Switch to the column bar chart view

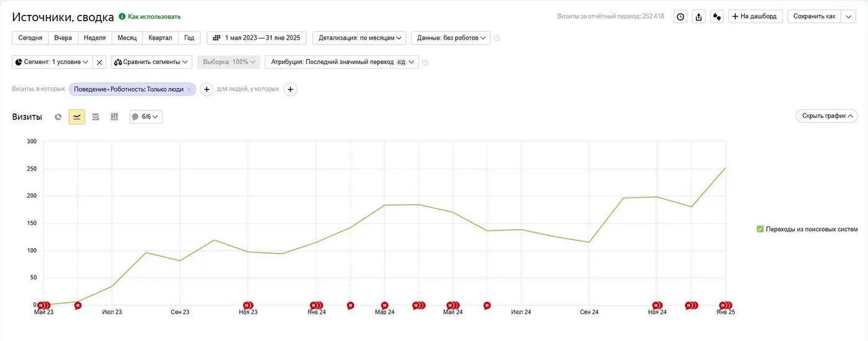(x=114, y=117)
